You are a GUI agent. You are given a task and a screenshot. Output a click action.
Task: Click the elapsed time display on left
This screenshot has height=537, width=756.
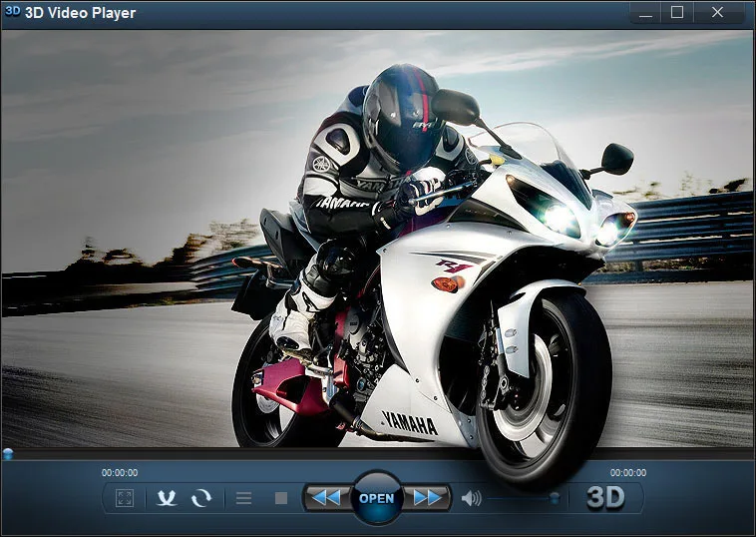120,473
